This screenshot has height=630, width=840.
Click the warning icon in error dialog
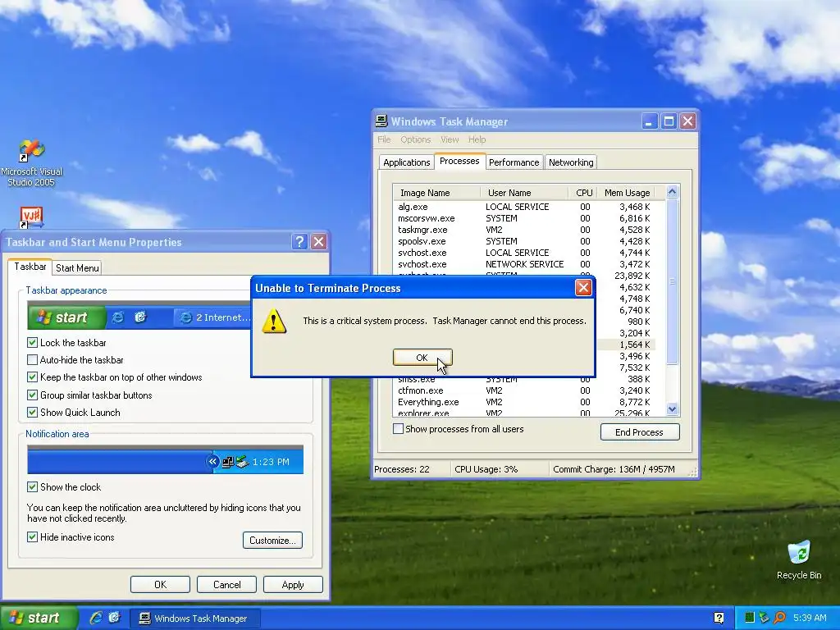pyautogui.click(x=274, y=321)
